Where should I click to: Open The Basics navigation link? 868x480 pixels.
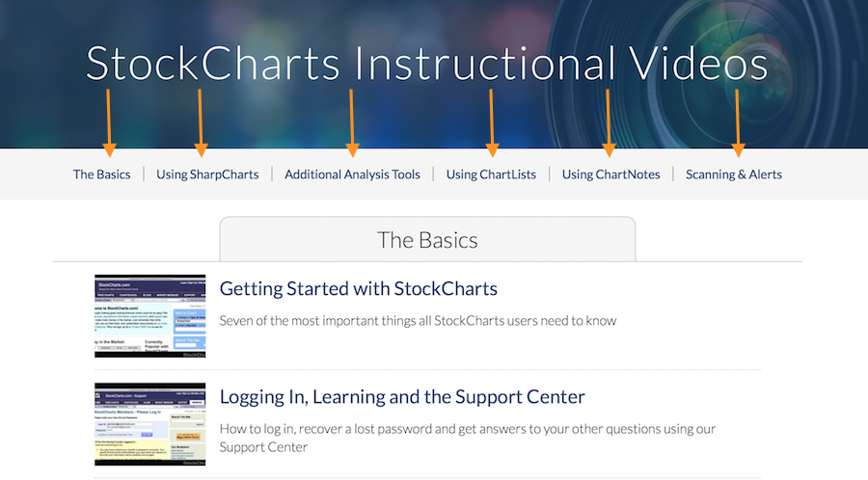[101, 174]
